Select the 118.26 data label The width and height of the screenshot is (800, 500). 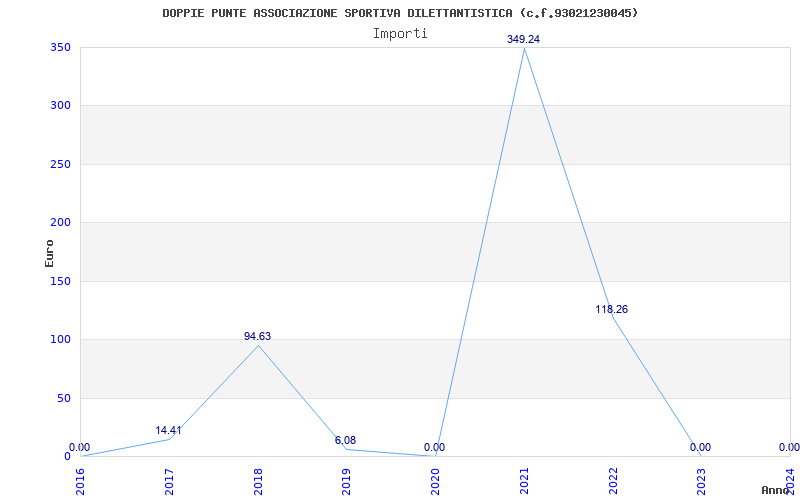pyautogui.click(x=612, y=310)
